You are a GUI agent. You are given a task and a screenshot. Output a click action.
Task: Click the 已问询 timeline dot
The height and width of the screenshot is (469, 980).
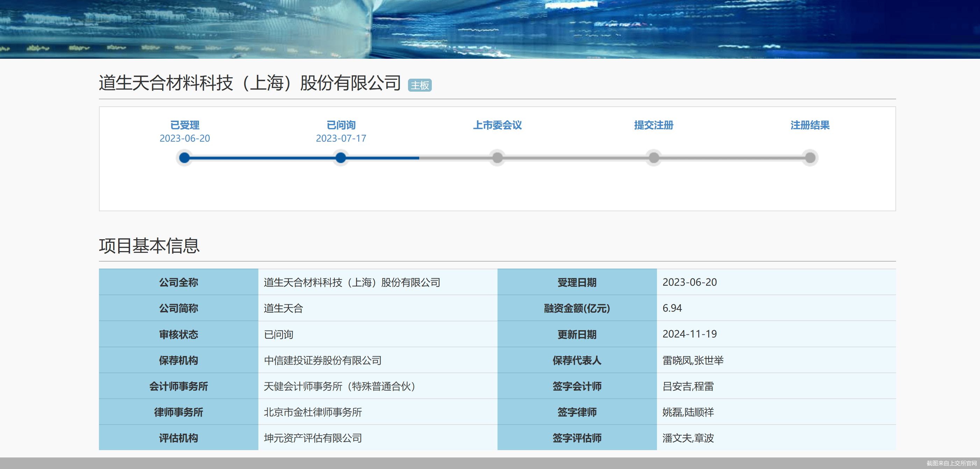pyautogui.click(x=341, y=158)
